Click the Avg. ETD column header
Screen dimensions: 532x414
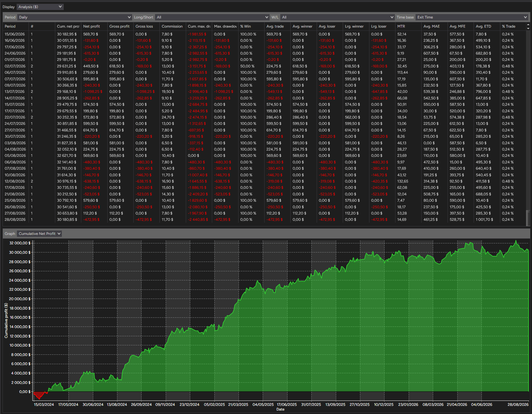click(487, 26)
